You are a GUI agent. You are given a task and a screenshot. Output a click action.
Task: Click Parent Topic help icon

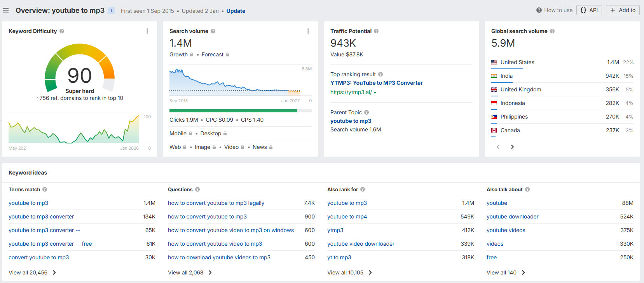(367, 112)
